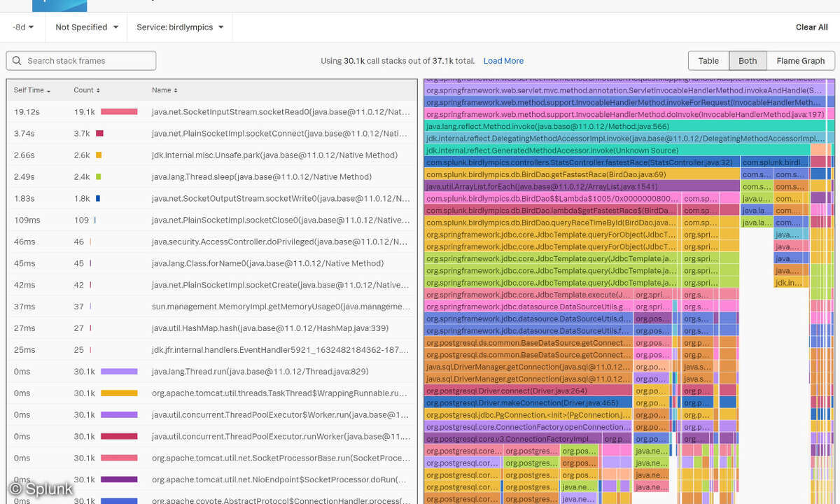Click the PgConnection.<init> flame frame

pyautogui.click(x=528, y=415)
